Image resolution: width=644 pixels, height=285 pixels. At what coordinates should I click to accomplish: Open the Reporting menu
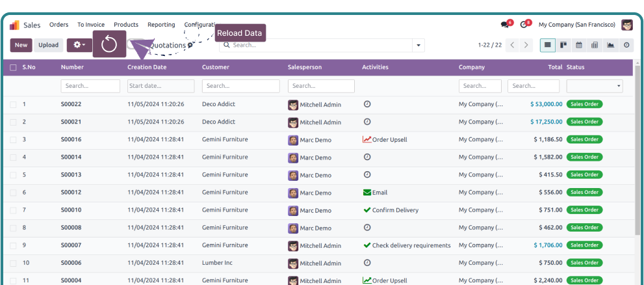tap(161, 25)
